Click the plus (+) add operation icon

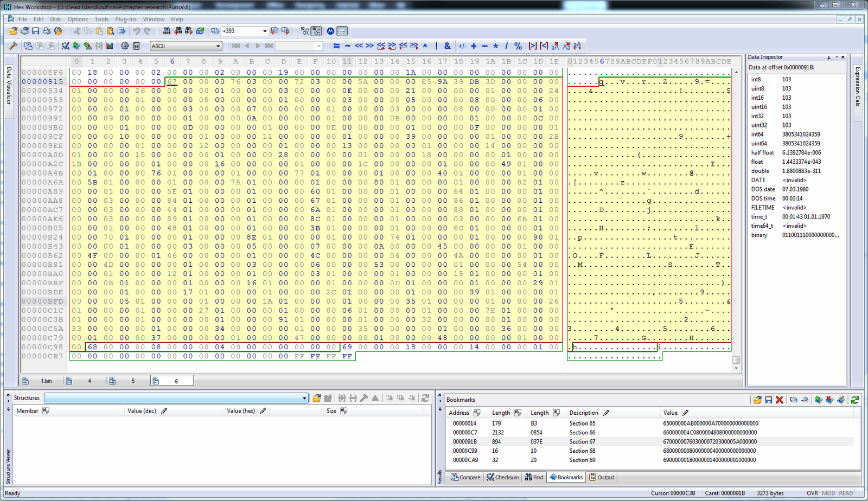pos(474,46)
